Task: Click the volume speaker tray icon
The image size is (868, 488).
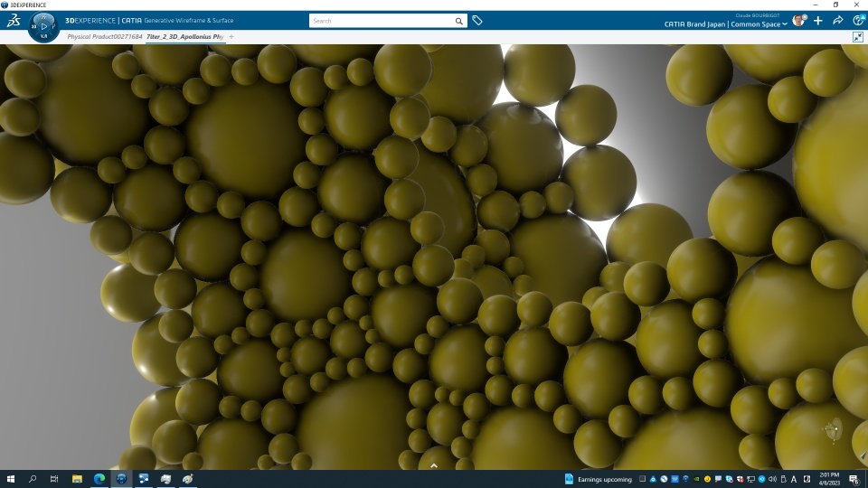Action: (x=772, y=479)
